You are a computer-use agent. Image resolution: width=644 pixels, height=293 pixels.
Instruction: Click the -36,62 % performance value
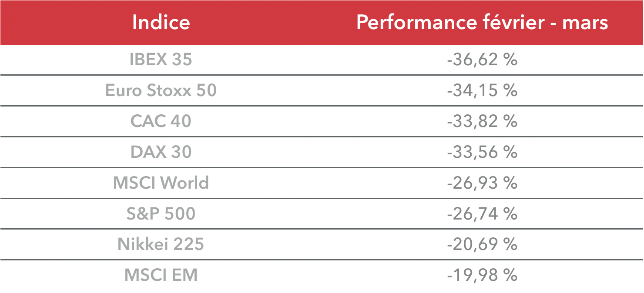(x=482, y=60)
